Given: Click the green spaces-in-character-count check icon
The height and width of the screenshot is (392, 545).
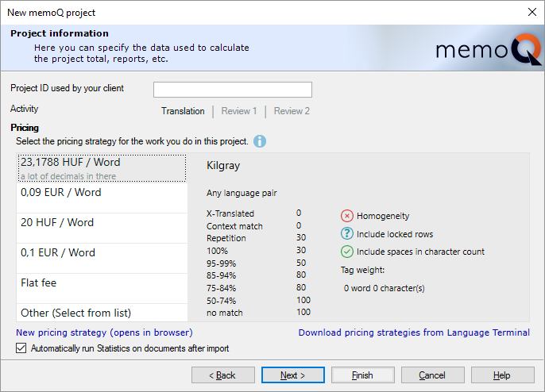Looking at the screenshot, I should [347, 252].
